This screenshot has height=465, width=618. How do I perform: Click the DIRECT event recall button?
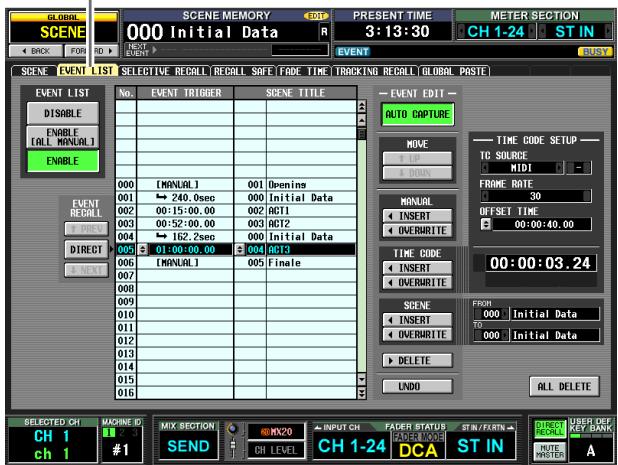86,249
